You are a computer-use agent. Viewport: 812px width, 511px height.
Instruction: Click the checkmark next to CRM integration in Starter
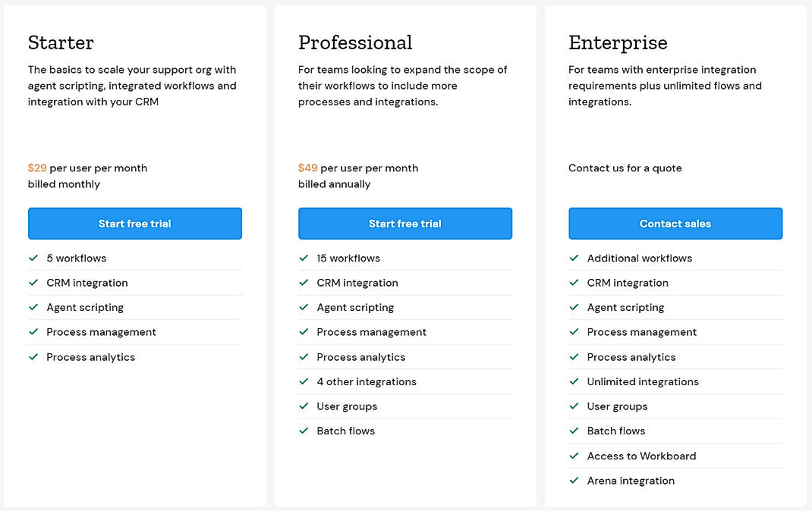(x=33, y=283)
